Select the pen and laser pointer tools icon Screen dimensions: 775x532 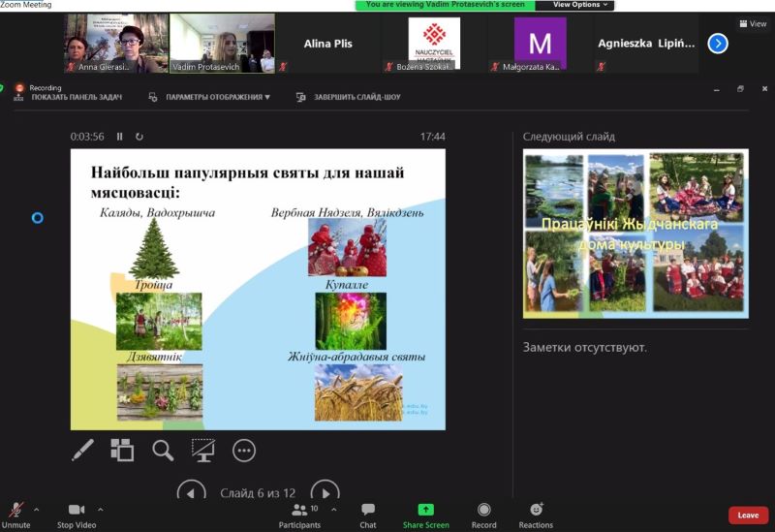pyautogui.click(x=83, y=450)
